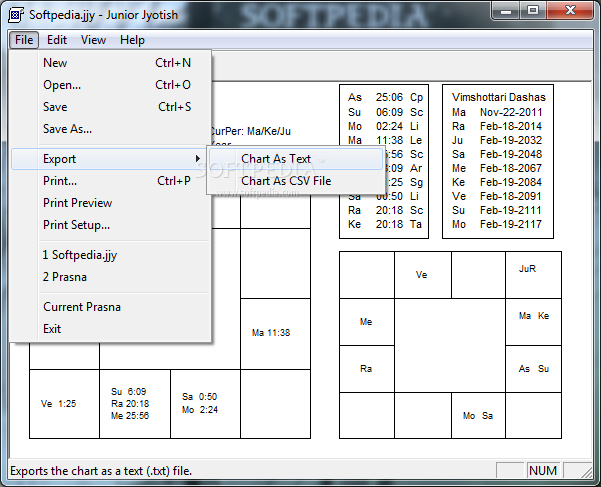Maximize the Junior Jyotish window
Viewport: 601px width, 487px height.
click(533, 11)
